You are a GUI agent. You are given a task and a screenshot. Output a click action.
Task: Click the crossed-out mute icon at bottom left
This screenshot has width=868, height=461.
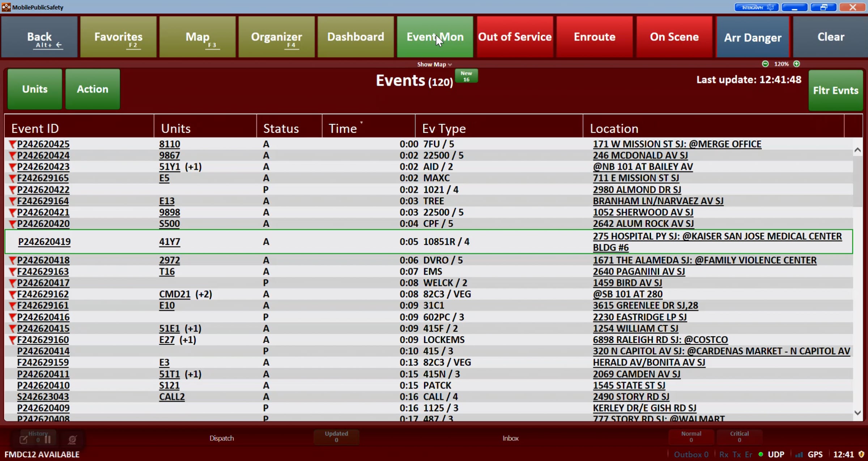[x=72, y=439]
